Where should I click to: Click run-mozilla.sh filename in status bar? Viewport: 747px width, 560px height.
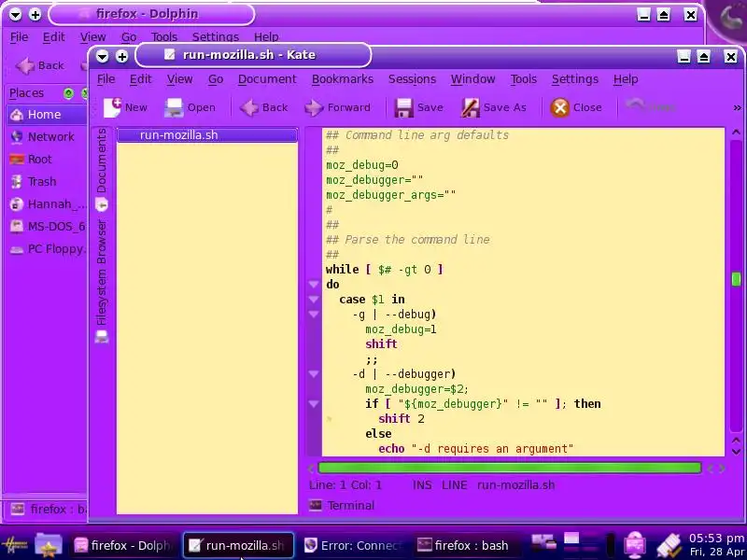[x=516, y=485]
